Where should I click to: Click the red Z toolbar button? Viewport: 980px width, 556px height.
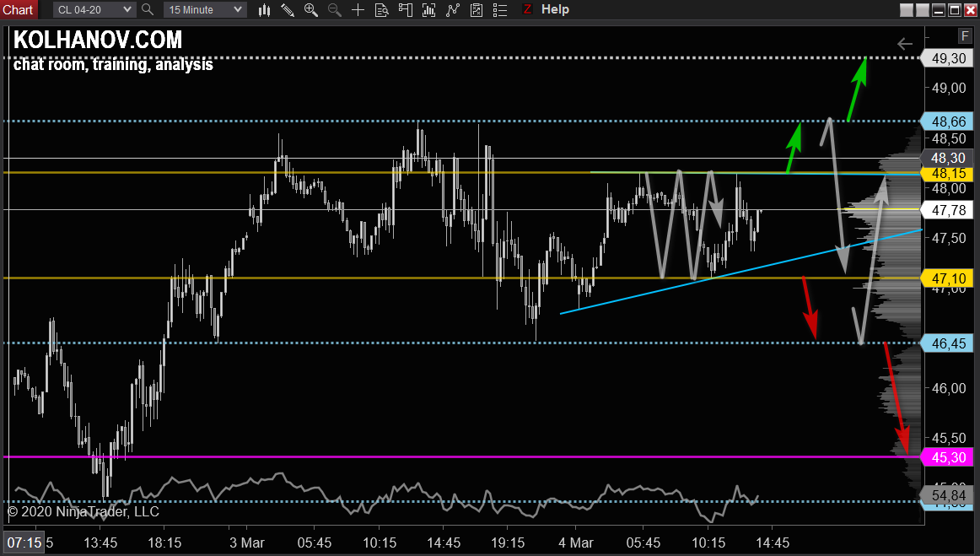[527, 9]
